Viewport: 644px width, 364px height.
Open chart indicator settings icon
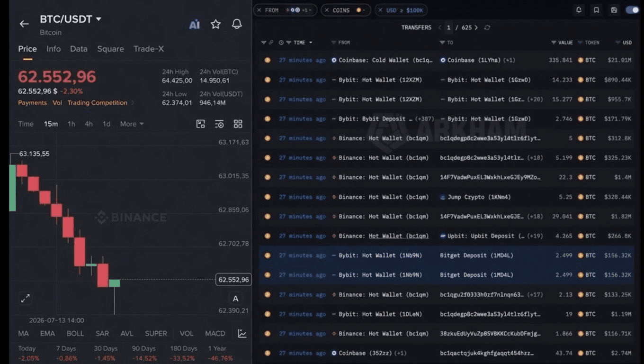click(219, 124)
